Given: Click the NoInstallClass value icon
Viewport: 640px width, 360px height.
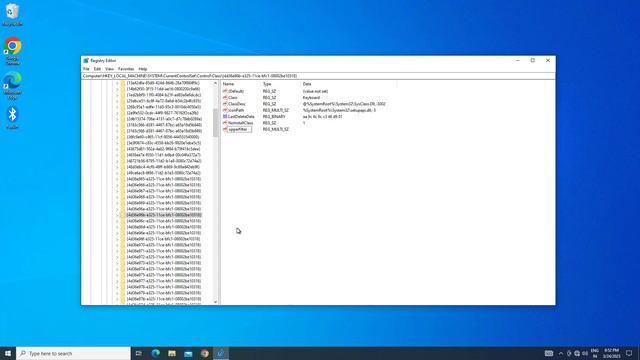Looking at the screenshot, I should point(225,123).
